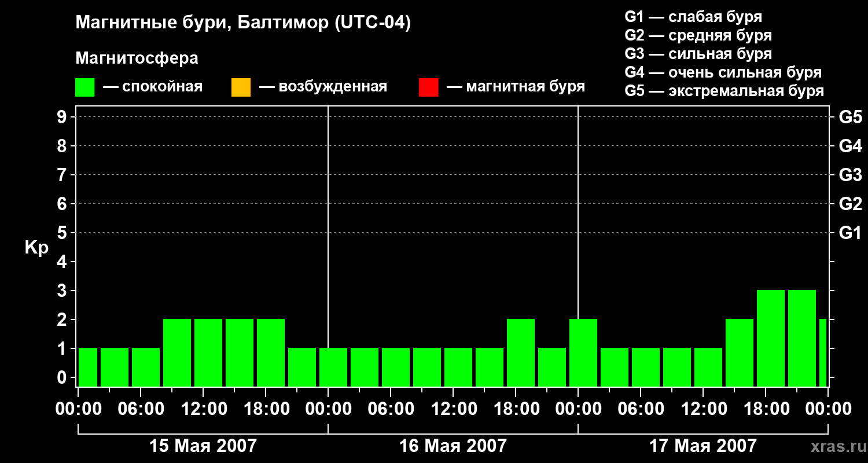The image size is (868, 463).
Task: Click the 12:00 bar on 16 May
Action: [x=458, y=367]
